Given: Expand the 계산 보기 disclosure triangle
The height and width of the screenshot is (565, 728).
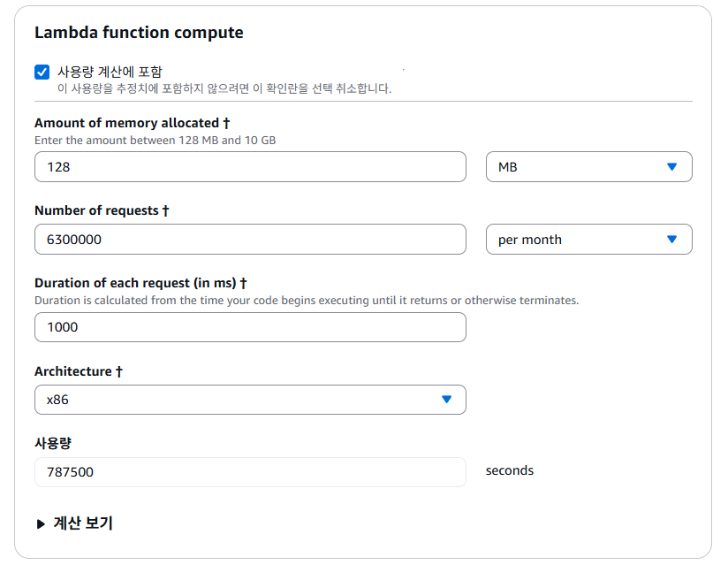Looking at the screenshot, I should coord(41,523).
